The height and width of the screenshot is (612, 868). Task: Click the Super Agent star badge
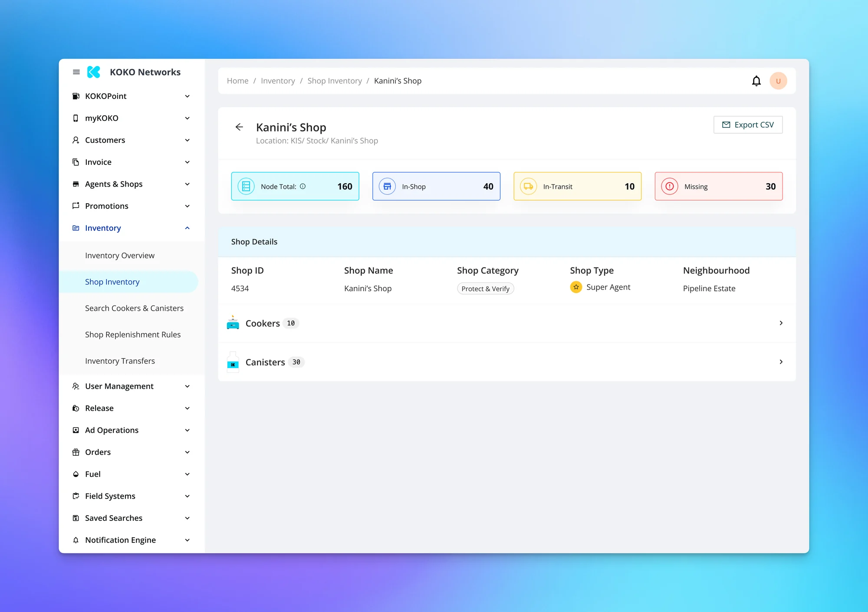click(576, 287)
